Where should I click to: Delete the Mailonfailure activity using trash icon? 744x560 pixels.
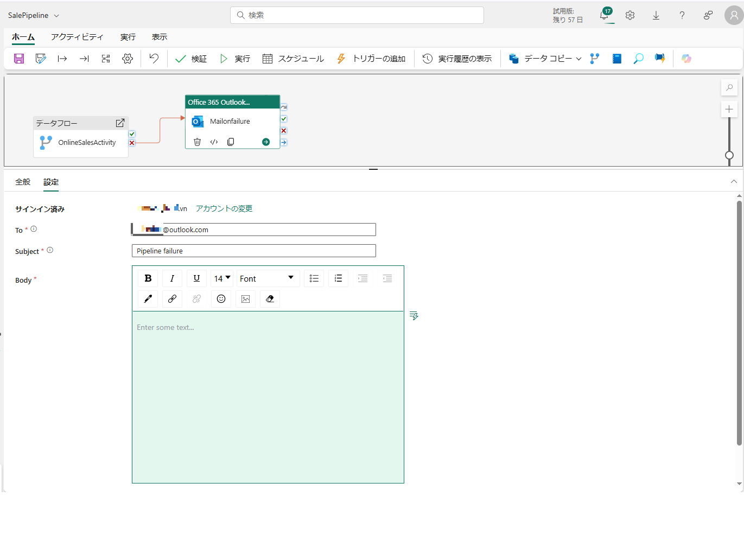point(198,142)
